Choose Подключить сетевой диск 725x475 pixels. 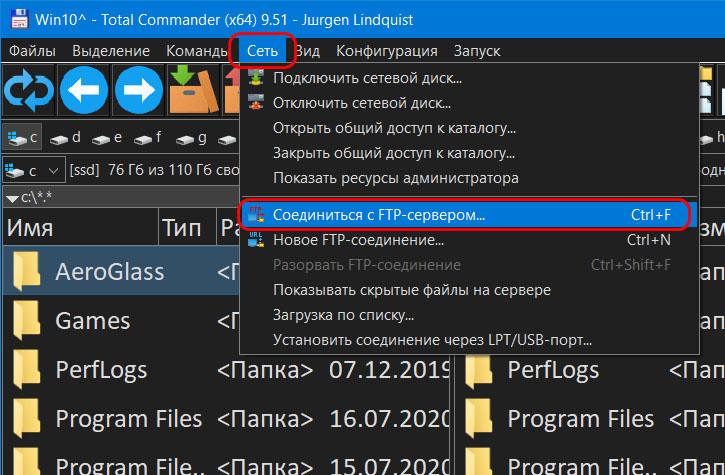[469, 78]
